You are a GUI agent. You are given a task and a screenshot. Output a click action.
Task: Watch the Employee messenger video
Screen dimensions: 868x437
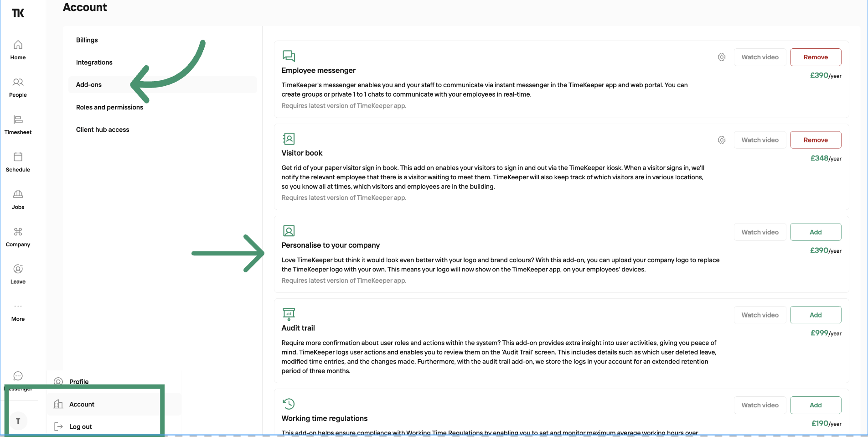click(760, 57)
